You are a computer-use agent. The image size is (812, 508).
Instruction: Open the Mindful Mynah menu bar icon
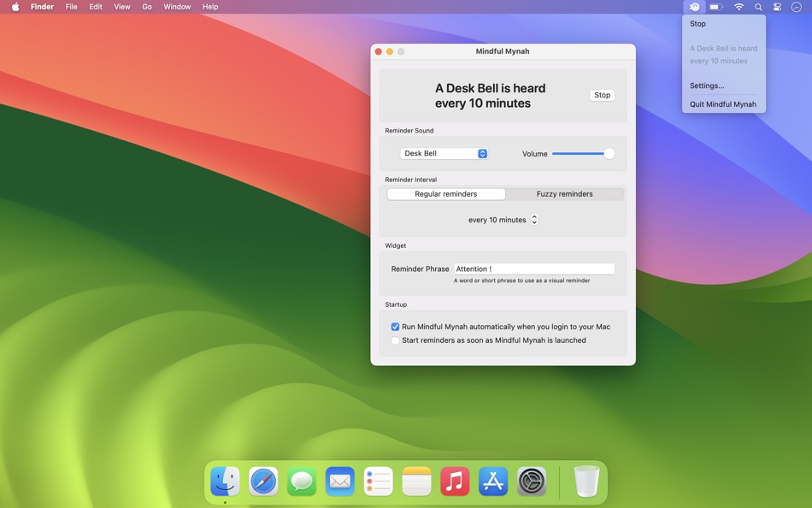694,7
